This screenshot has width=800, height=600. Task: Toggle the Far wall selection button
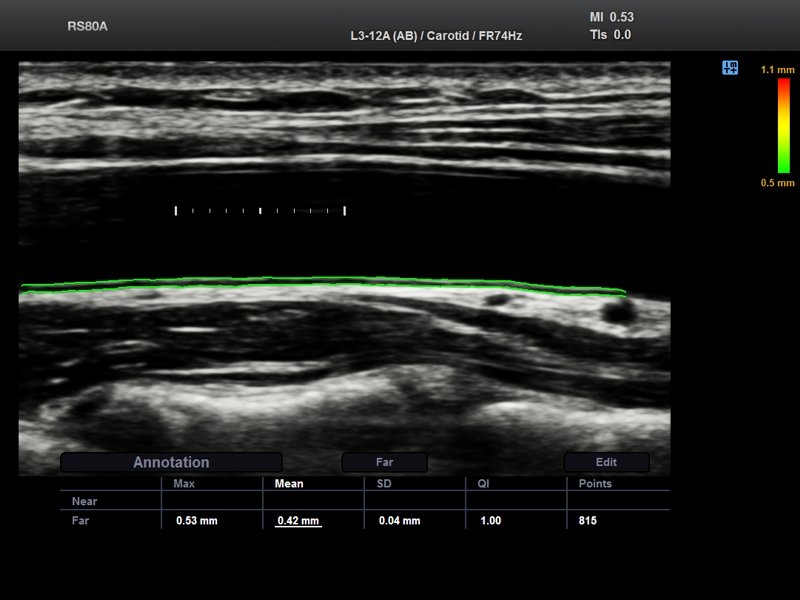coord(384,463)
